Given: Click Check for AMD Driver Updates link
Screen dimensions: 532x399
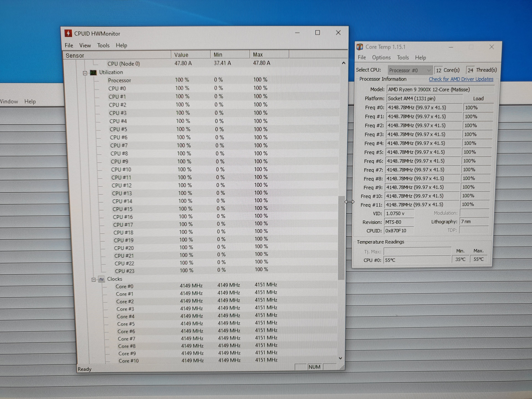Looking at the screenshot, I should click(461, 79).
